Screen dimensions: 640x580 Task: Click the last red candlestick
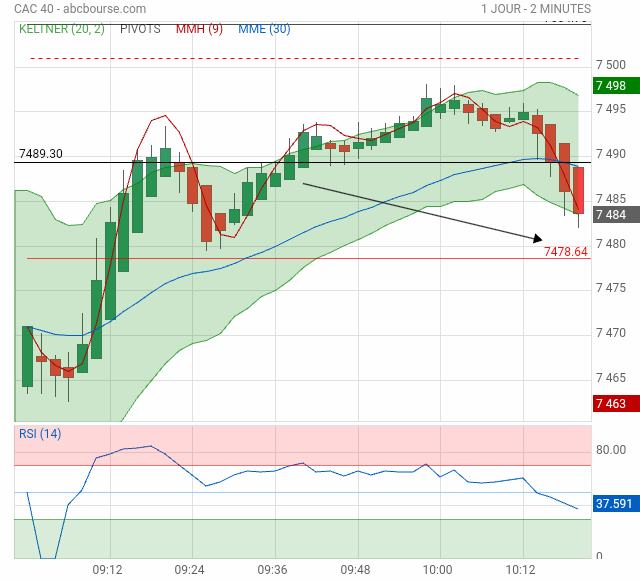coord(578,190)
